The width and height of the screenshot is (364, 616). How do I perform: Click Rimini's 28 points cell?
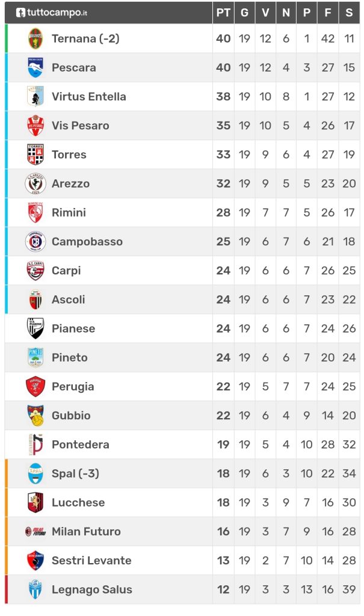click(x=223, y=213)
